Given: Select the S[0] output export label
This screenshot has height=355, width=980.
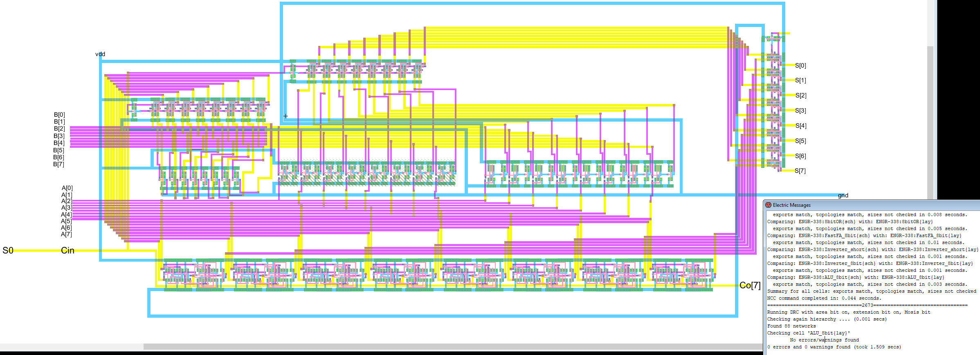Looking at the screenshot, I should [800, 66].
